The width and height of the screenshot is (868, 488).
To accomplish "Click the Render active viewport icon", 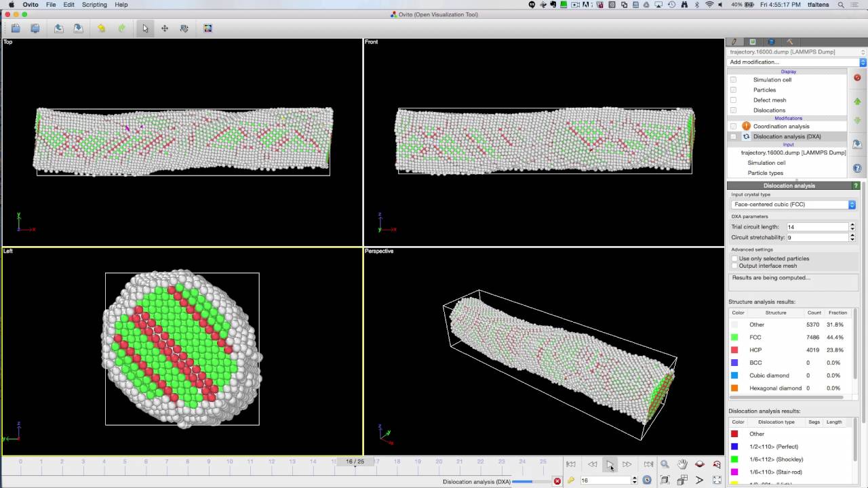I will pyautogui.click(x=208, y=28).
